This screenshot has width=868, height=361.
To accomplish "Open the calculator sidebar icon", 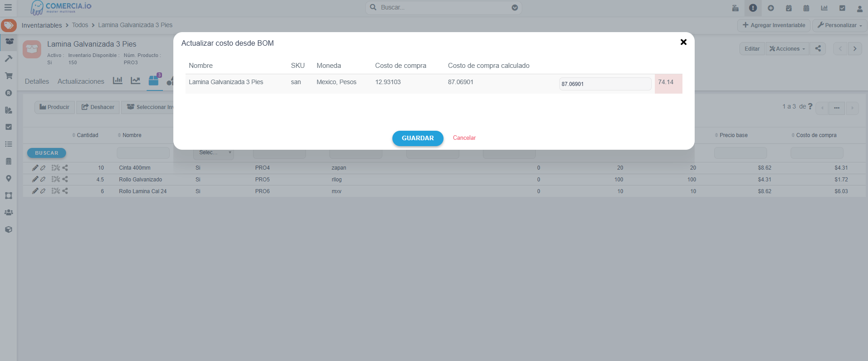I will (x=9, y=161).
